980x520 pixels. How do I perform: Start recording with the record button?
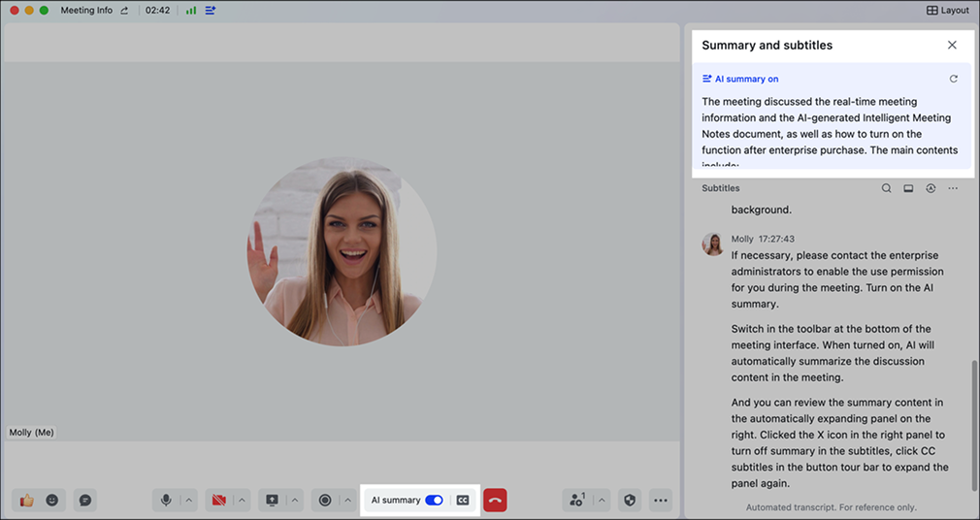[x=325, y=501]
